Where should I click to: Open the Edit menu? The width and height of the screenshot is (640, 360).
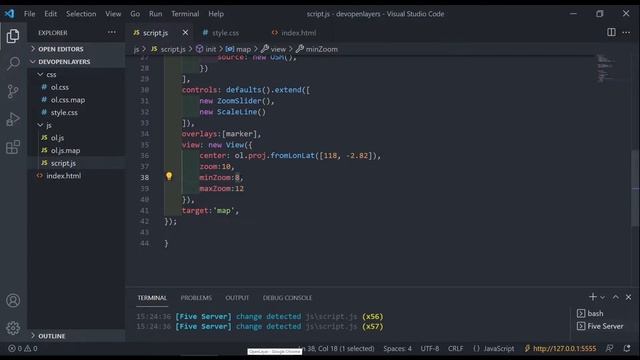(51, 13)
